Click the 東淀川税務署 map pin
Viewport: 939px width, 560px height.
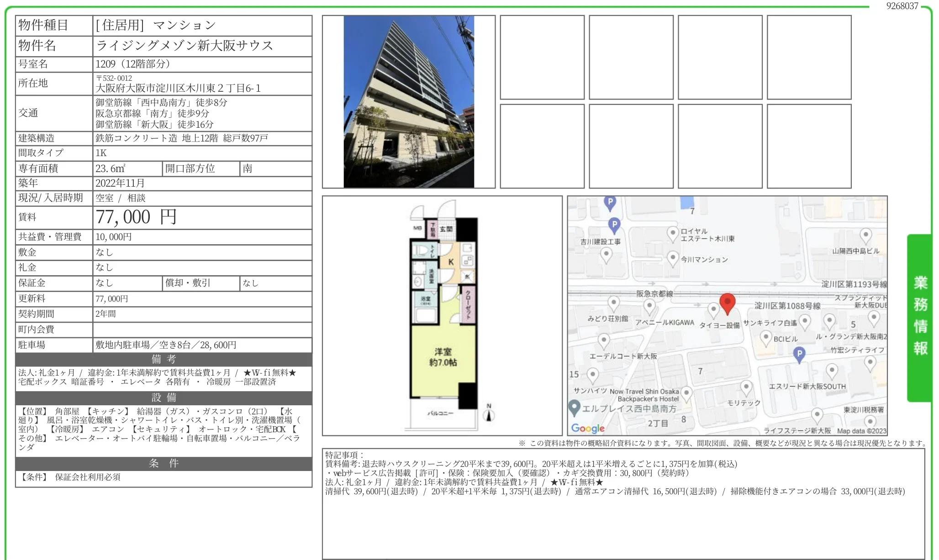[x=870, y=421]
